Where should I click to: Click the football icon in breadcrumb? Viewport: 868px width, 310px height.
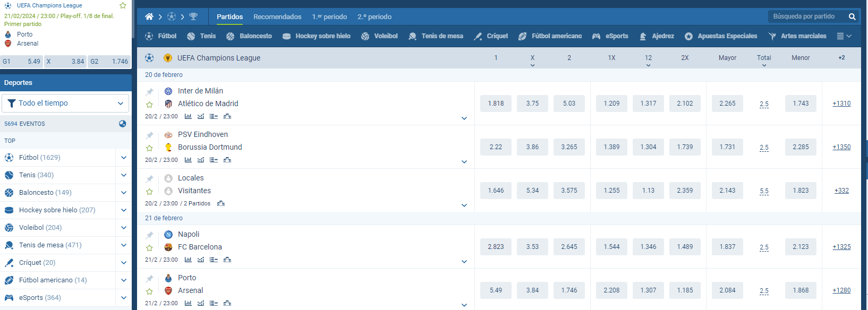(x=172, y=17)
